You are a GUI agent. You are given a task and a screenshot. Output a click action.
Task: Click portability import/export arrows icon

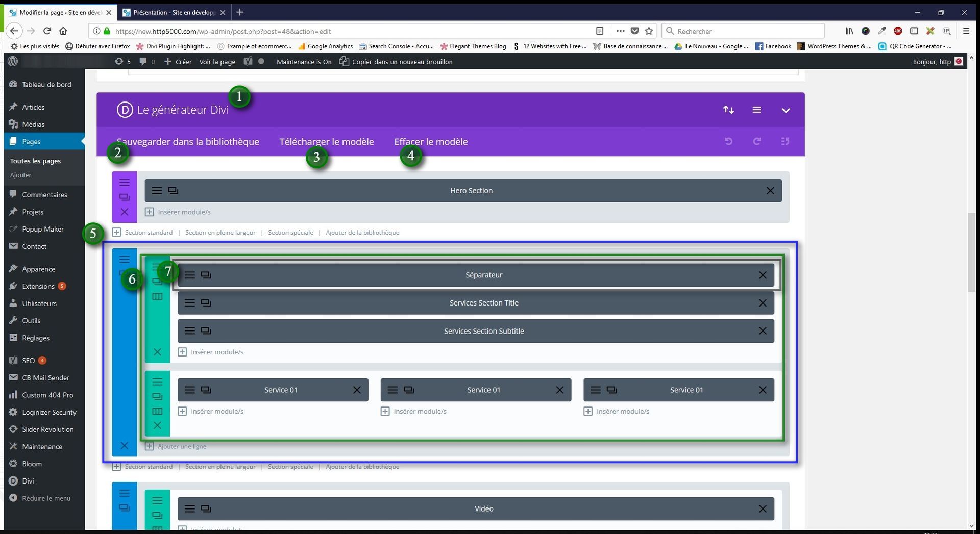click(728, 110)
